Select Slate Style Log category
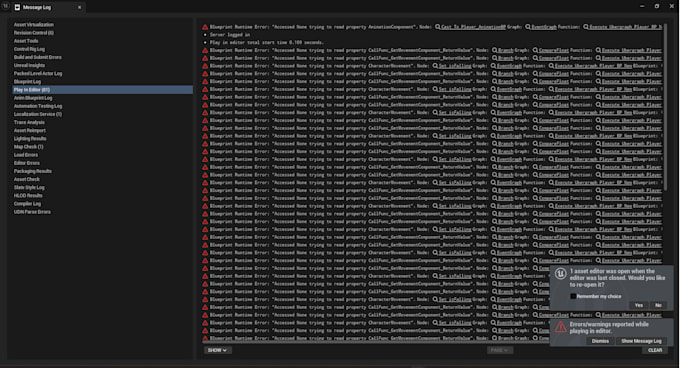Viewport: 680px width, 368px height. (x=29, y=187)
